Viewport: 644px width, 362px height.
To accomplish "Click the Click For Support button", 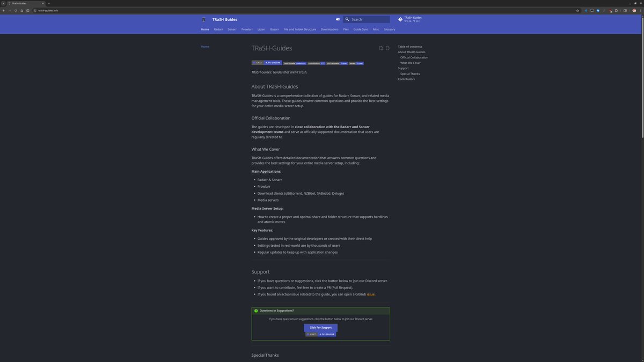I will pyautogui.click(x=320, y=327).
